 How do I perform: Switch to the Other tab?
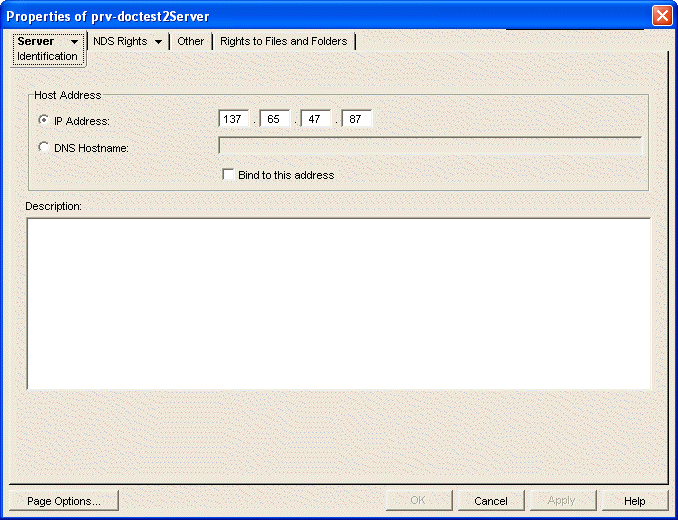190,41
